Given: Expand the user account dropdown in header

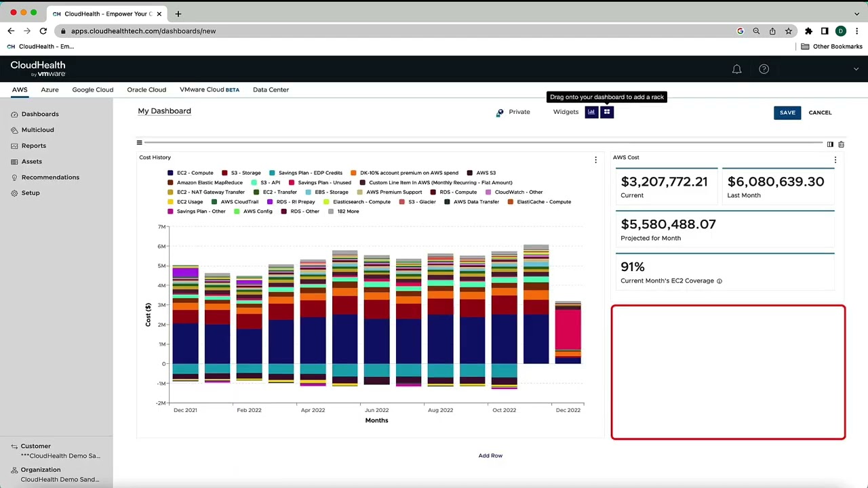Looking at the screenshot, I should (x=856, y=69).
